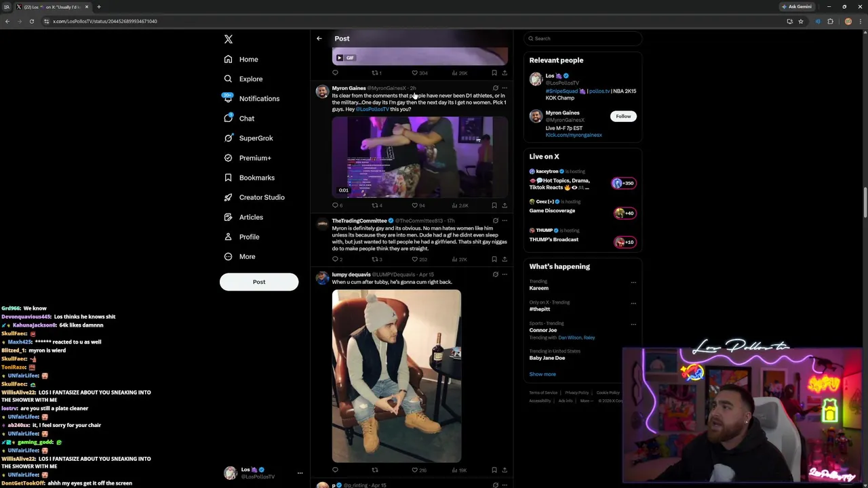Share lumpy dequavis post
Viewport: 868px width, 488px height.
505,470
